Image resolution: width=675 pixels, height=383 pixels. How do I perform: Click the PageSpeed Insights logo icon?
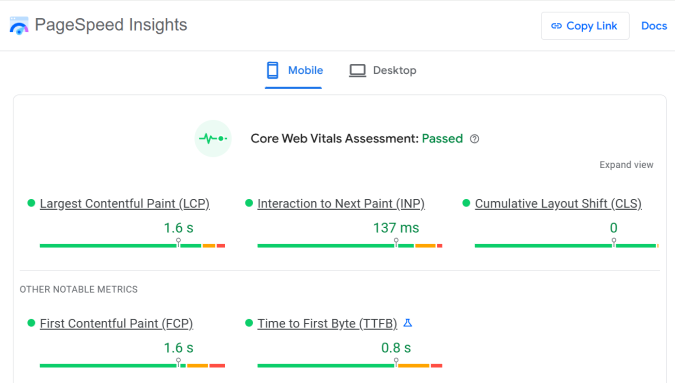(19, 25)
